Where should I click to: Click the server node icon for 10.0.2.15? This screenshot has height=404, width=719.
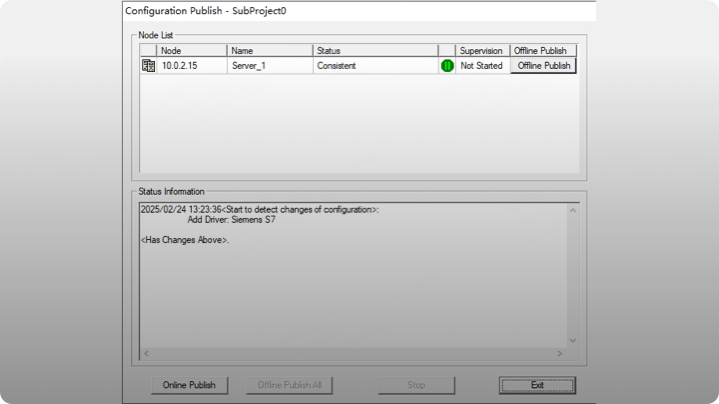(x=148, y=66)
